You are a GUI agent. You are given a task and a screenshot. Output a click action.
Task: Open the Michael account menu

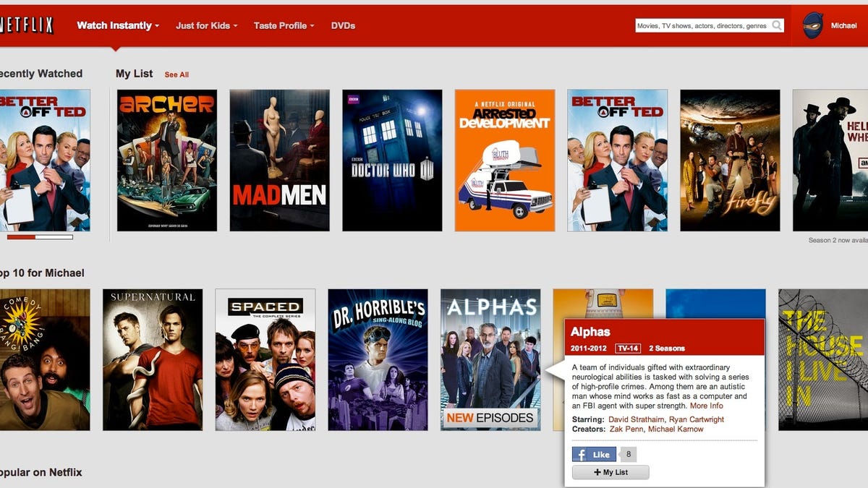click(x=843, y=25)
